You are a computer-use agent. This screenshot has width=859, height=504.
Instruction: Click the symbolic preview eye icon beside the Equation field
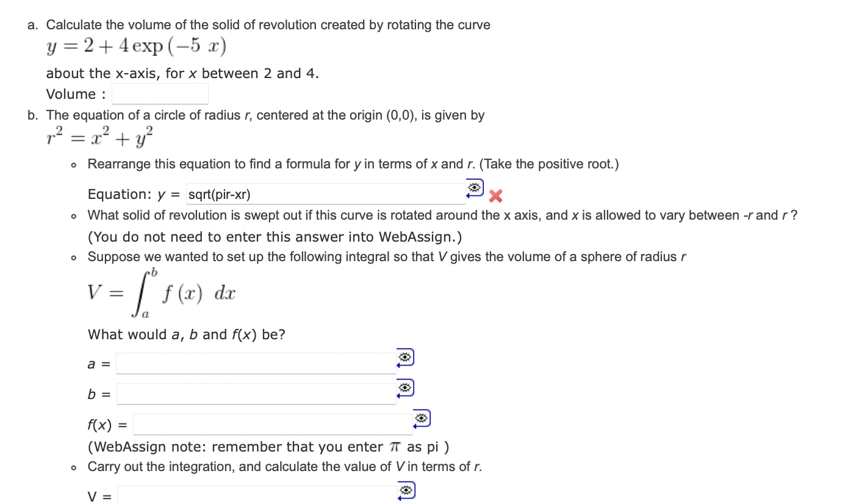click(x=475, y=188)
